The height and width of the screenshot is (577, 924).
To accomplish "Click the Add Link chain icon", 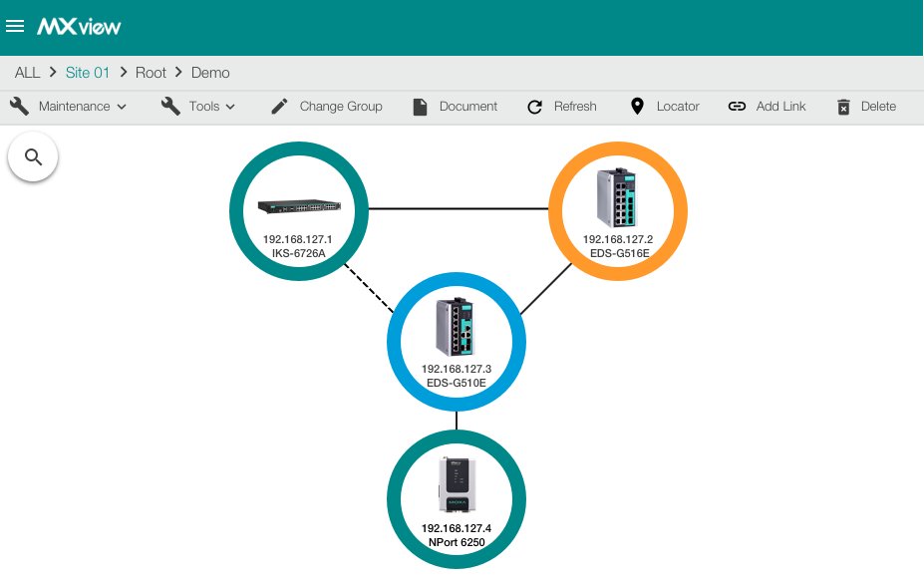I will [737, 106].
